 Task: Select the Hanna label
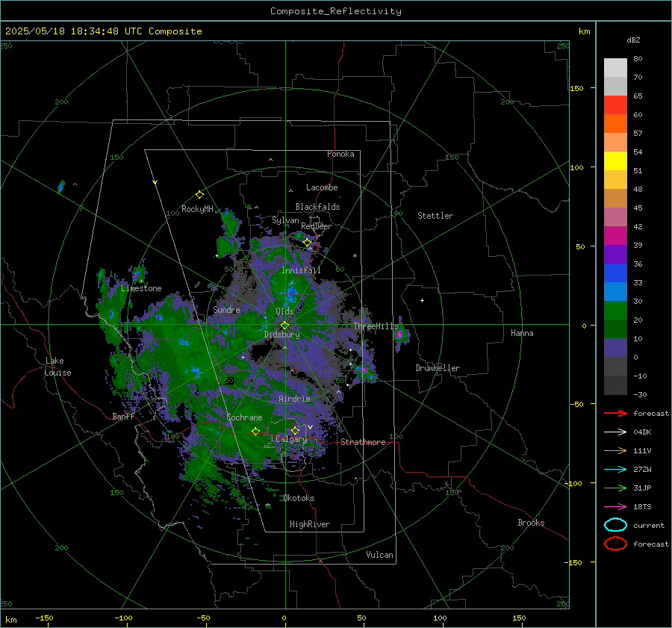coord(522,333)
